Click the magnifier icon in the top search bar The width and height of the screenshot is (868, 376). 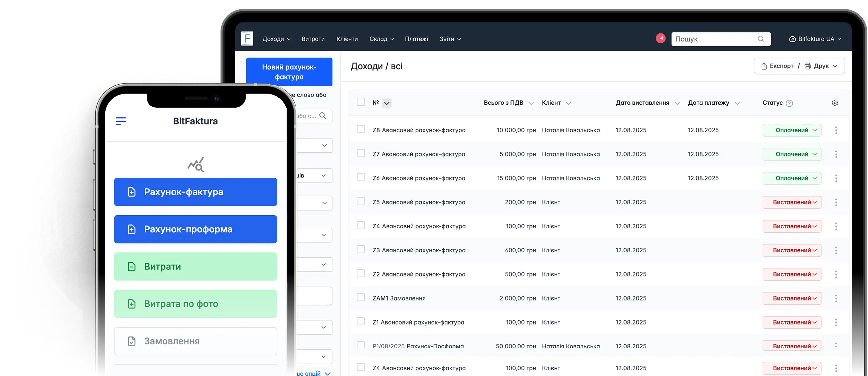(x=761, y=39)
